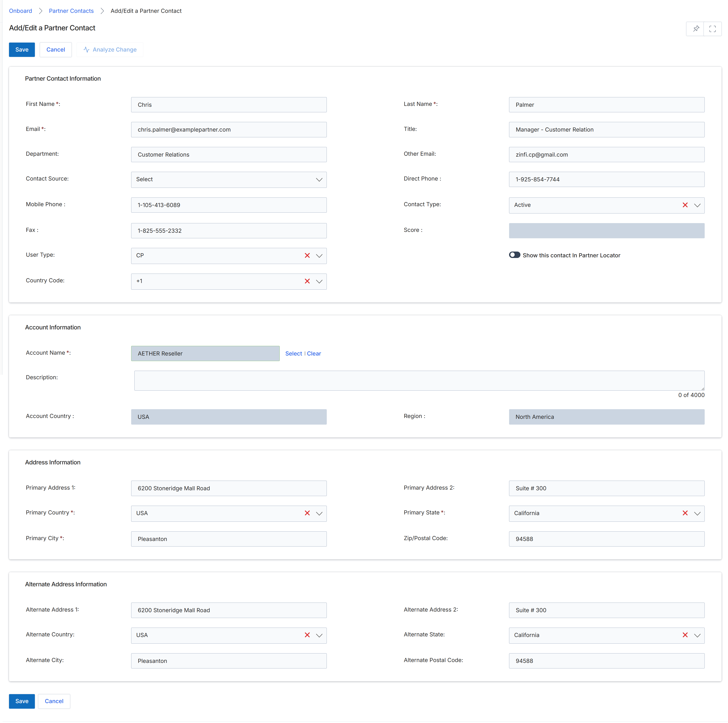Click the Description text area
This screenshot has width=728, height=723.
[419, 380]
